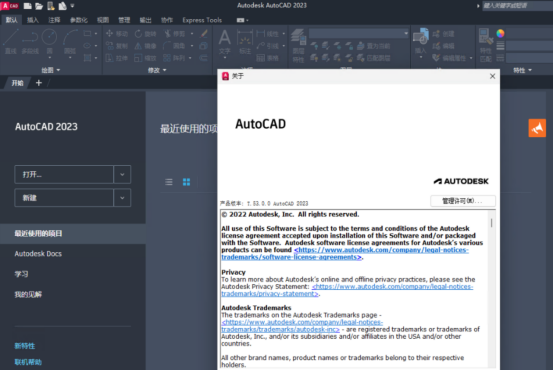Select the Linear (线性) dimension tool
The width and height of the screenshot is (554, 371).
click(x=267, y=34)
